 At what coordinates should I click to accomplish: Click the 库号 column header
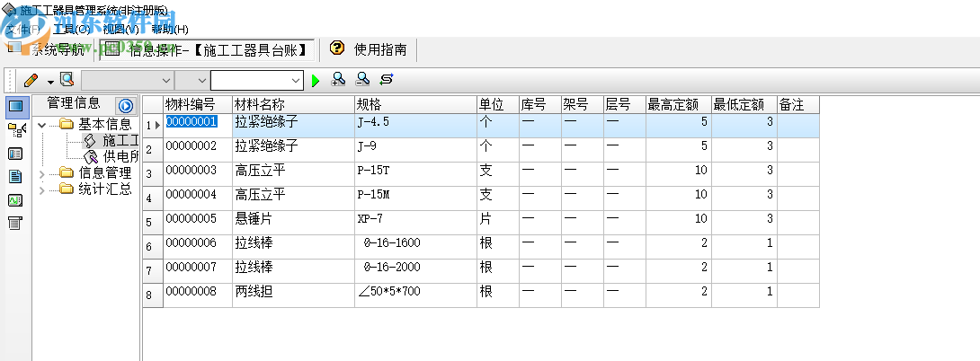[540, 104]
